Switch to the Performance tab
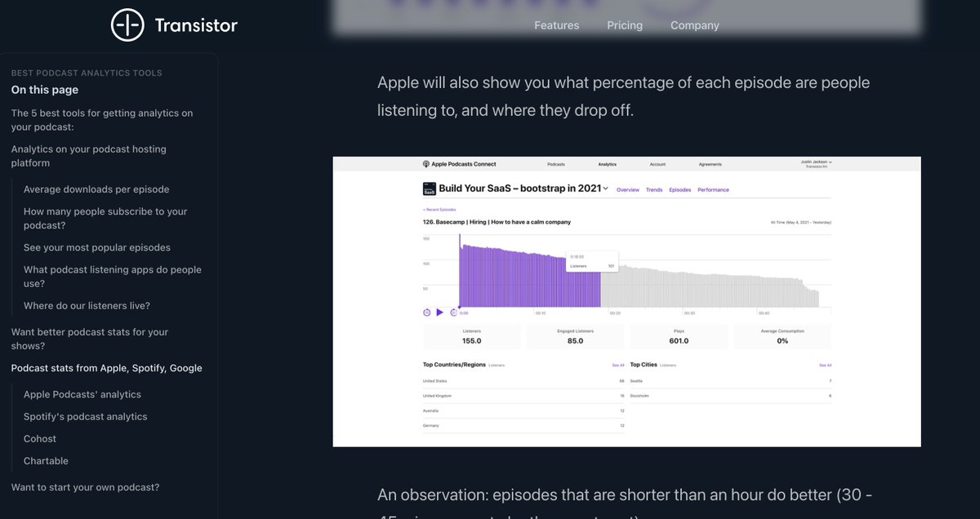Screen dimensions: 980x519 (x=713, y=190)
